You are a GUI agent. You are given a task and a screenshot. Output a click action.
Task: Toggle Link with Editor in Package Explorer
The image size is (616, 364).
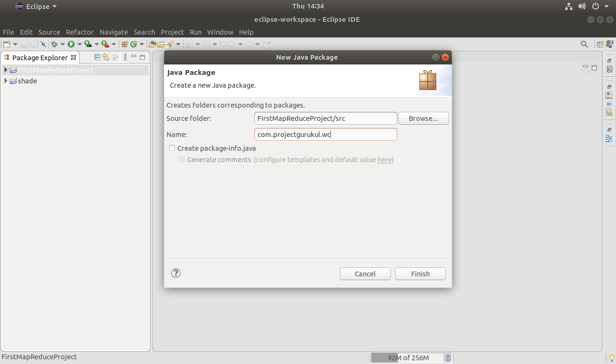point(106,57)
